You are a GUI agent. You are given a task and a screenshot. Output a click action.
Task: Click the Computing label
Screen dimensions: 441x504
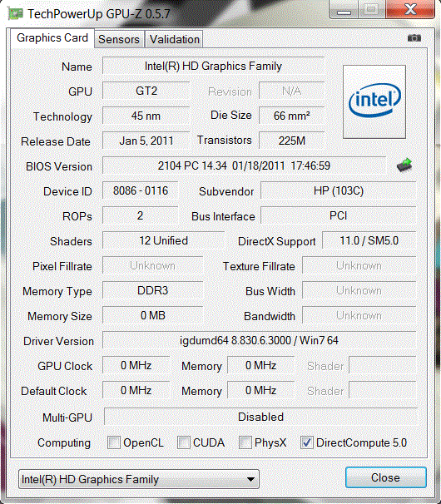coord(64,443)
